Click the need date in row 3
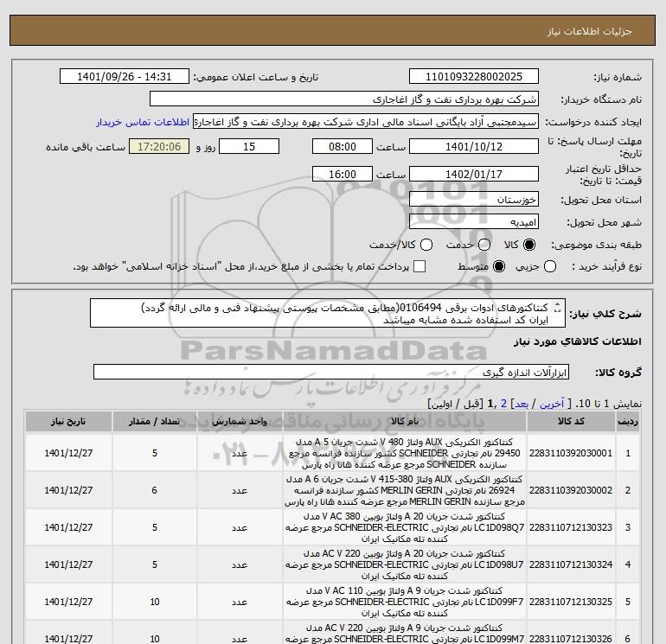This screenshot has height=644, width=666. [68, 527]
